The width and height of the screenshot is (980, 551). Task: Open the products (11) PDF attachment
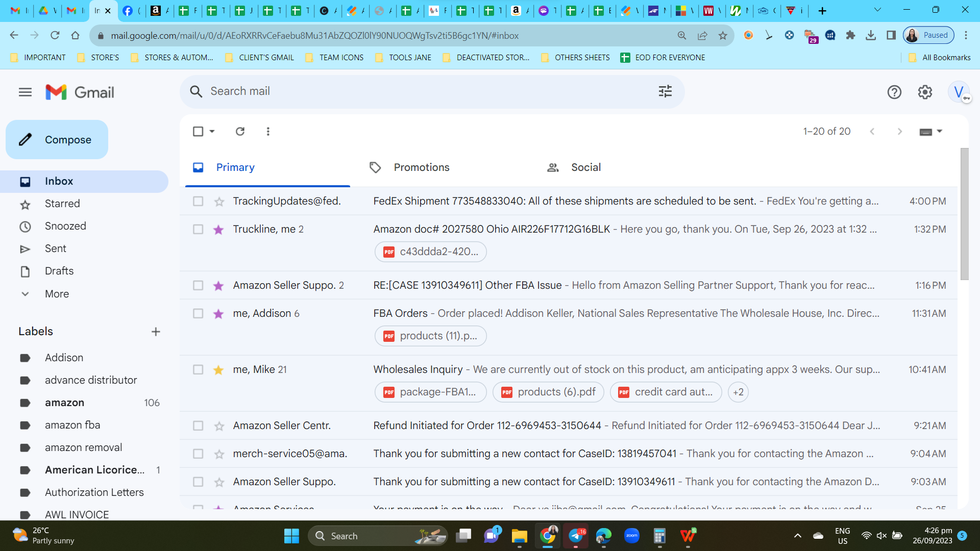click(x=431, y=336)
